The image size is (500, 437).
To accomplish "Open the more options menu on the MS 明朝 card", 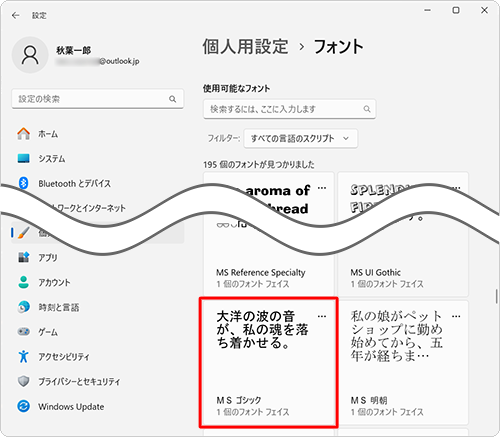I will [x=456, y=316].
